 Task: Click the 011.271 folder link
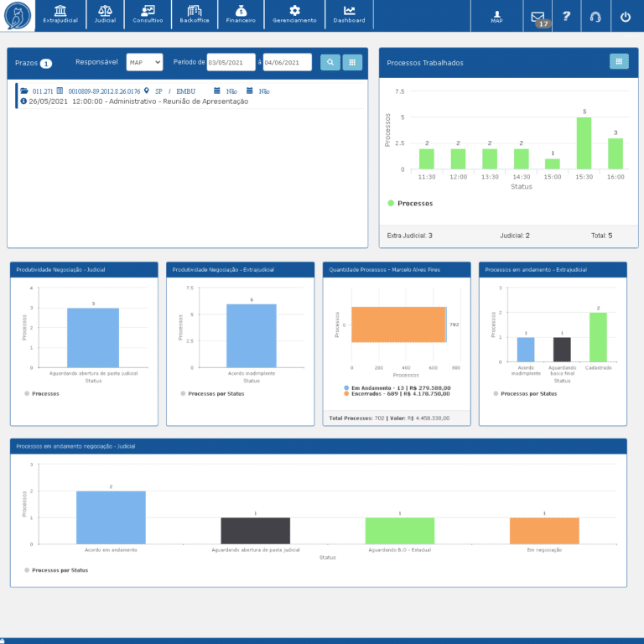click(42, 91)
